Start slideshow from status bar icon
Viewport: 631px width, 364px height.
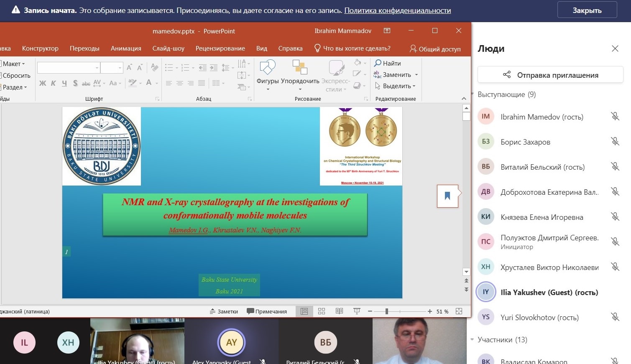click(357, 311)
